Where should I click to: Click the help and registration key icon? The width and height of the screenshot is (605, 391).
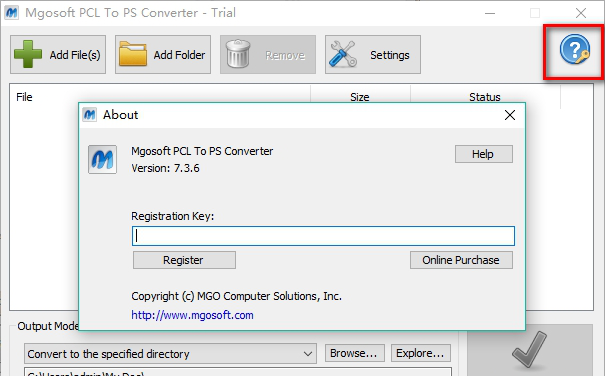click(574, 50)
